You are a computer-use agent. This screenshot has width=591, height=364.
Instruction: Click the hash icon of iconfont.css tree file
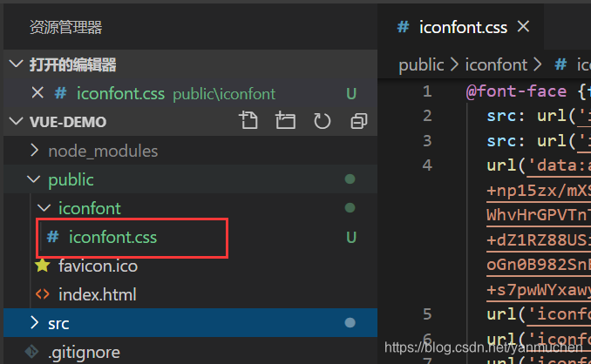point(53,237)
